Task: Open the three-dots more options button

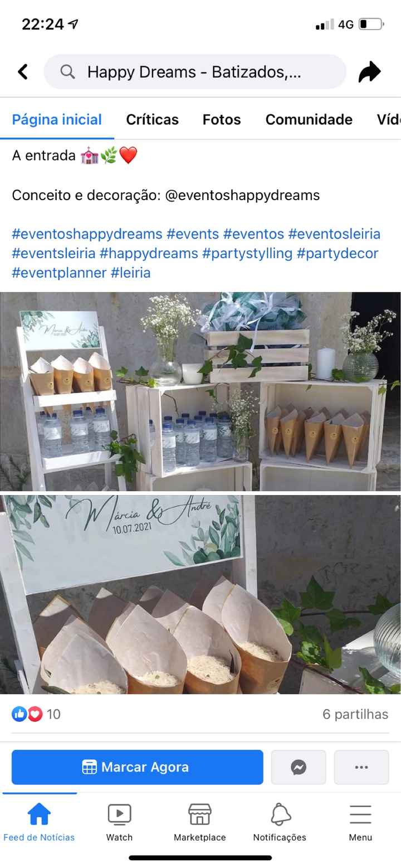Action: pyautogui.click(x=361, y=767)
